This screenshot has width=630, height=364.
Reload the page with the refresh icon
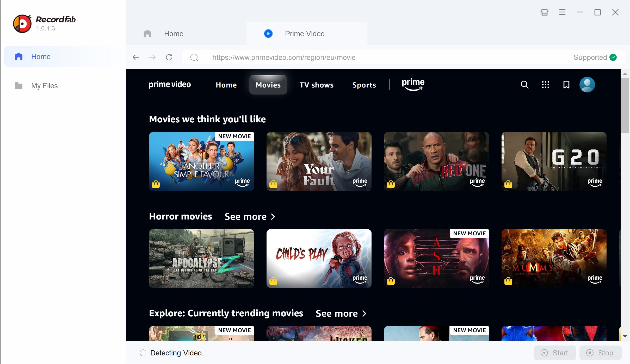[169, 57]
